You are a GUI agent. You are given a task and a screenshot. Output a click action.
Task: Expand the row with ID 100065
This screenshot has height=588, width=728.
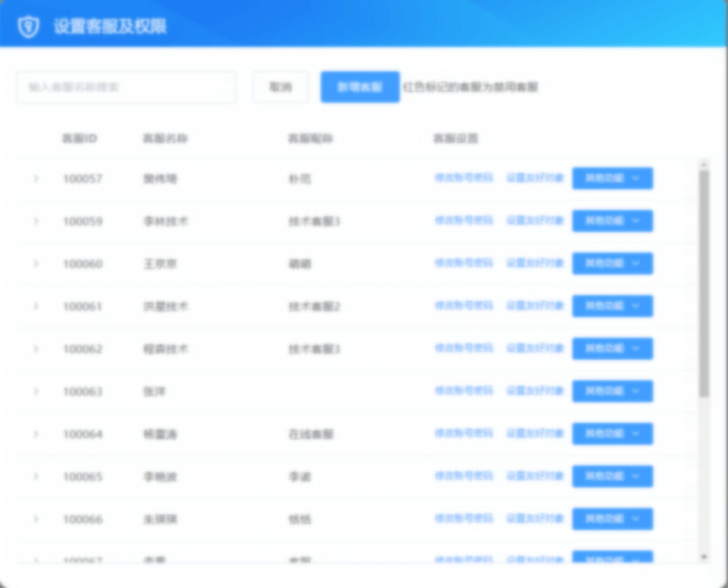click(x=36, y=476)
